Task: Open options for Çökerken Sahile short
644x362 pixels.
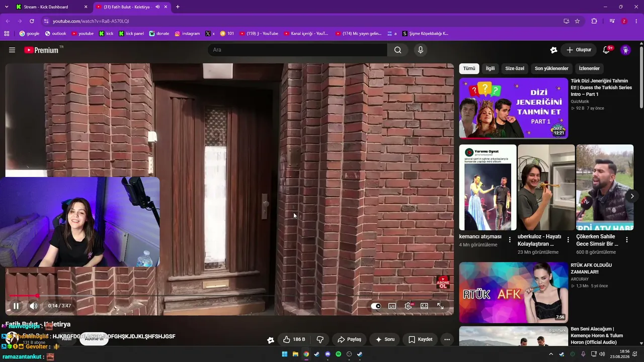Action: [627, 240]
